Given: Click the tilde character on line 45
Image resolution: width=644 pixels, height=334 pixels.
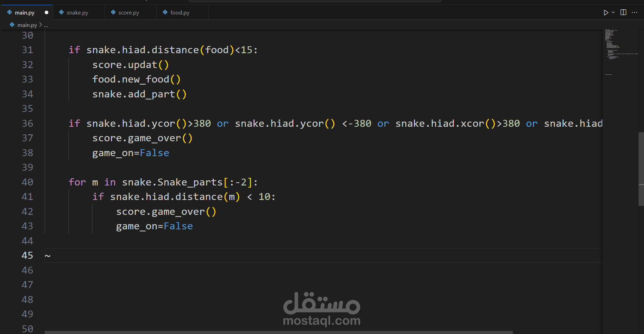Looking at the screenshot, I should click(48, 256).
